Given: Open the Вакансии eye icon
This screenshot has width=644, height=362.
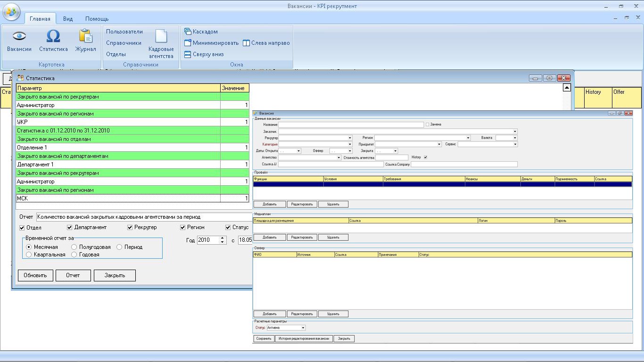Looking at the screenshot, I should click(x=19, y=36).
